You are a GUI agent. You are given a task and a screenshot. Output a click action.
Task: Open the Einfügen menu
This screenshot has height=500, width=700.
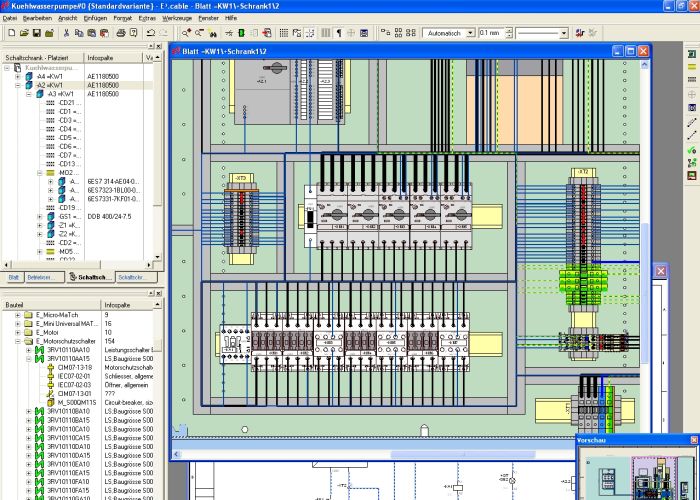point(95,18)
